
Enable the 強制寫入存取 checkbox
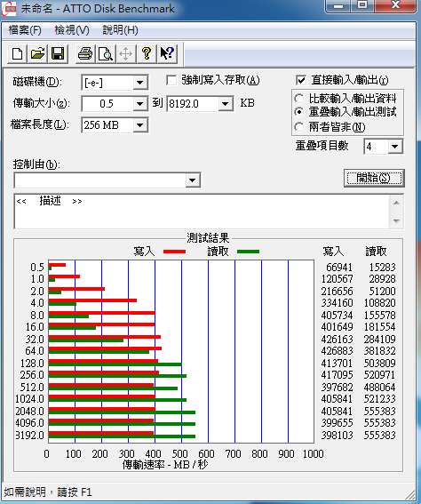coord(171,80)
